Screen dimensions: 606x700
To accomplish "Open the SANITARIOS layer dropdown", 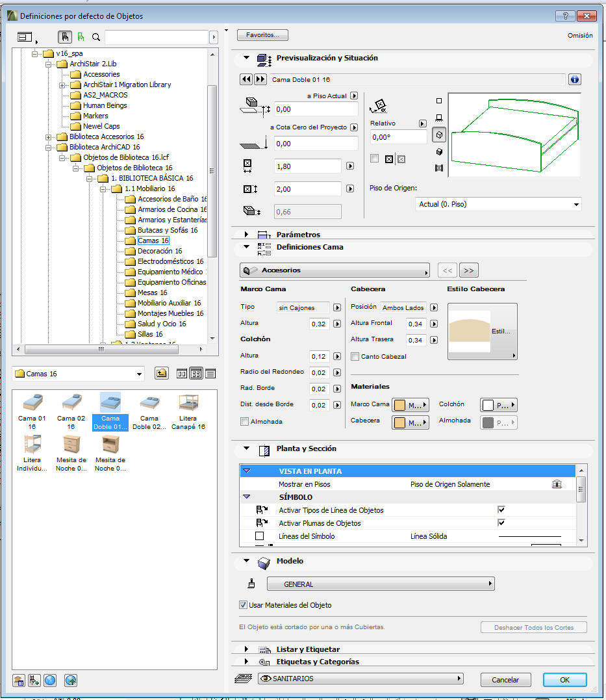I will click(x=360, y=679).
